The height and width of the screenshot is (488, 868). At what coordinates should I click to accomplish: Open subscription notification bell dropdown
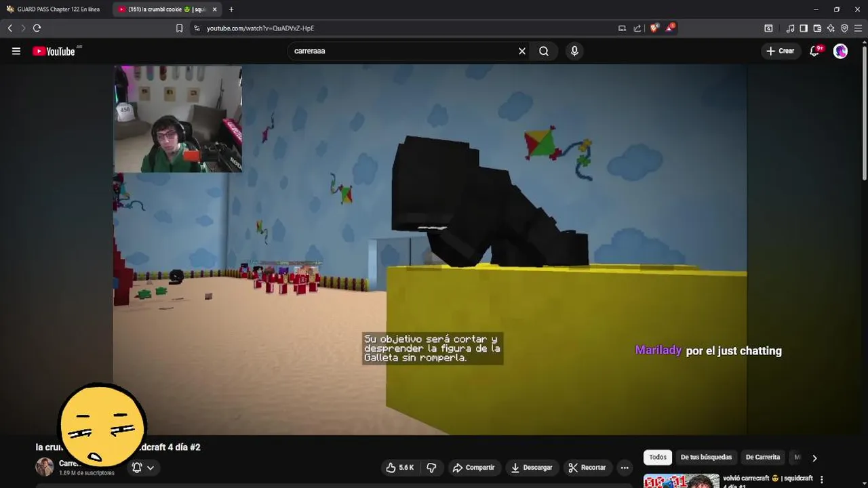tap(143, 468)
